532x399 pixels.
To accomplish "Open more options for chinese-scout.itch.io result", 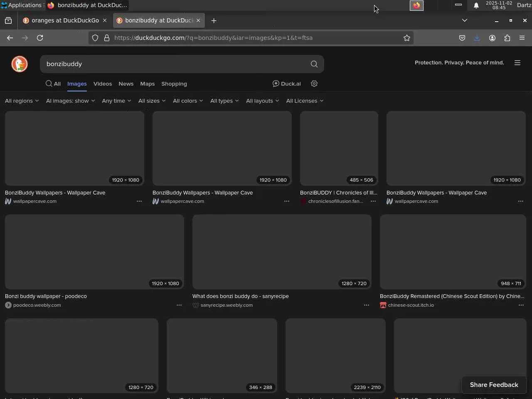I will [x=521, y=305].
